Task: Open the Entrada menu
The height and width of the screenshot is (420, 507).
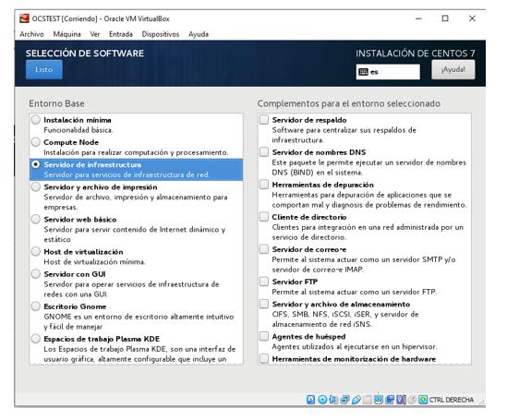Action: [x=121, y=34]
